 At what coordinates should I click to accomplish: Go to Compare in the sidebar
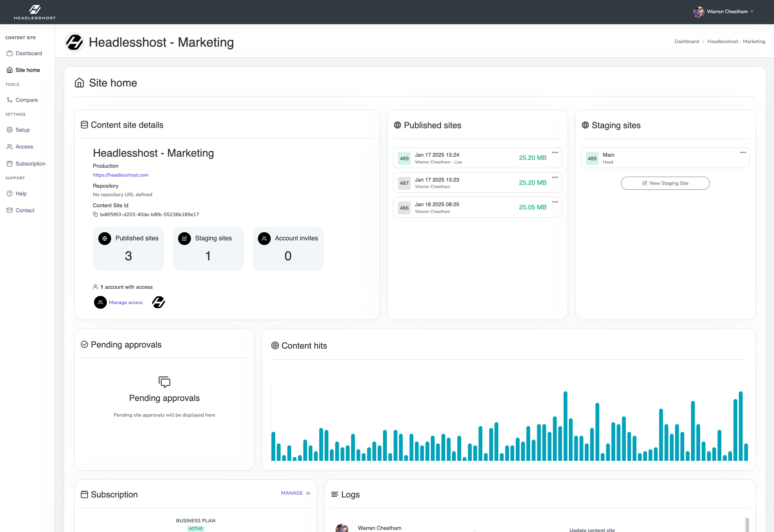point(26,100)
